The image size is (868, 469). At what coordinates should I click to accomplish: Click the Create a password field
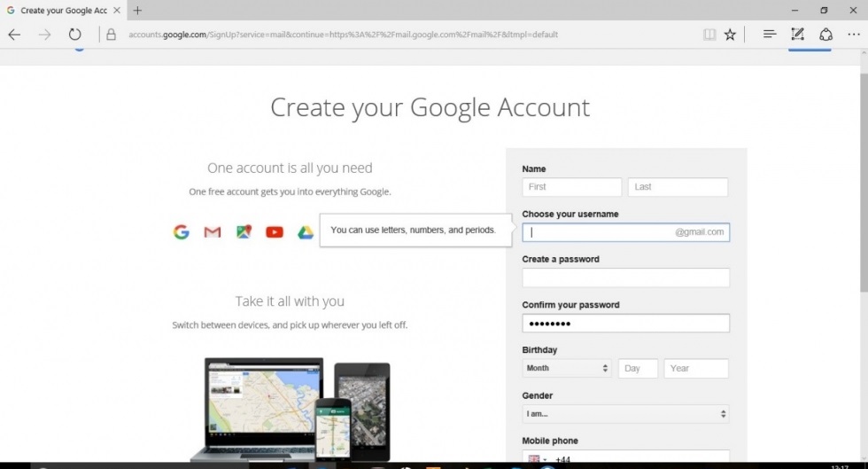[x=625, y=277]
